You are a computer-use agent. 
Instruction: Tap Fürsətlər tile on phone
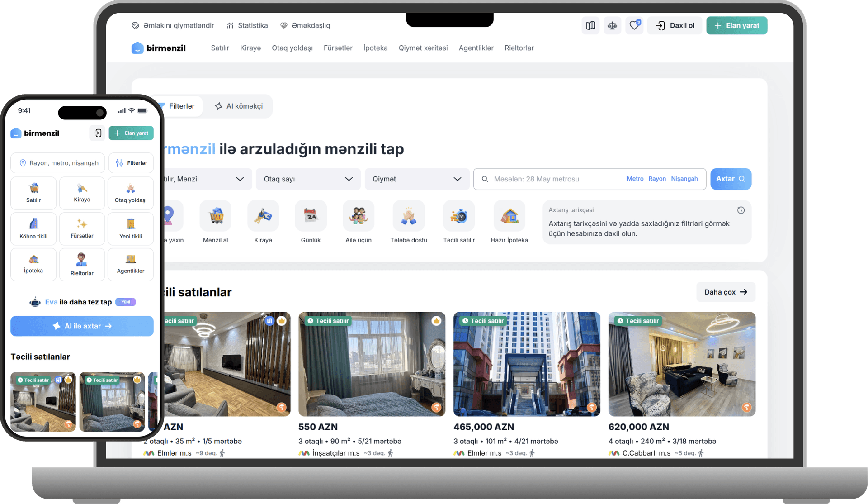click(x=82, y=229)
